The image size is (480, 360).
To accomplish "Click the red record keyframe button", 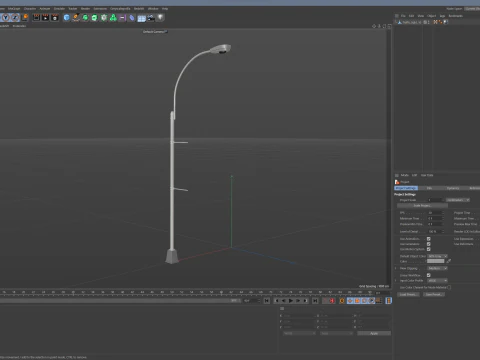I will coord(332,301).
